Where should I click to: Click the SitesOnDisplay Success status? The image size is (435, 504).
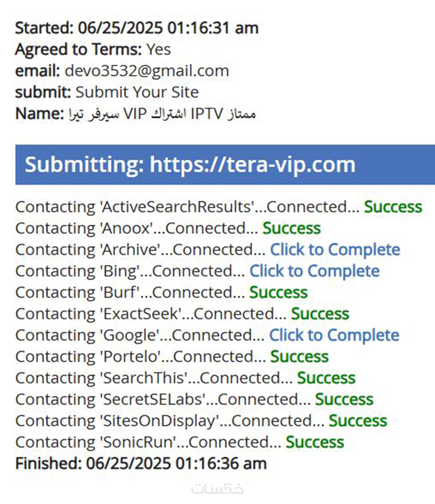(358, 421)
